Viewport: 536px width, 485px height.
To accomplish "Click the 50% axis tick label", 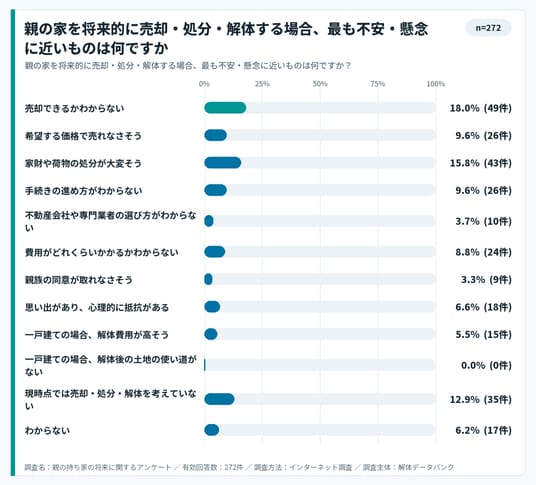I will pos(320,84).
